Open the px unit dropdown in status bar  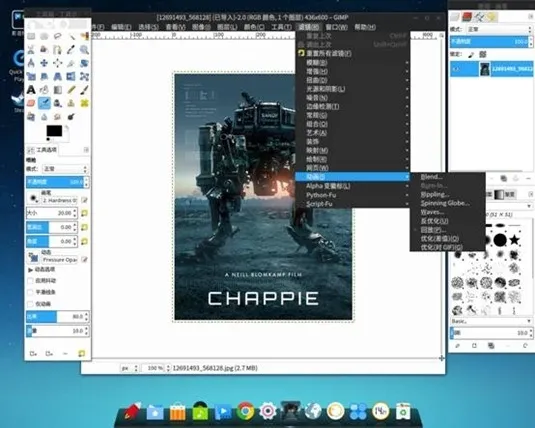[x=130, y=368]
